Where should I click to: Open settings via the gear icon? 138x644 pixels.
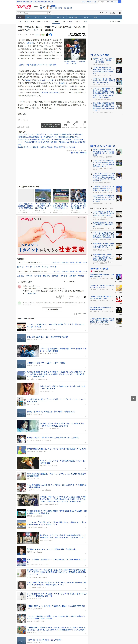tap(120, 13)
